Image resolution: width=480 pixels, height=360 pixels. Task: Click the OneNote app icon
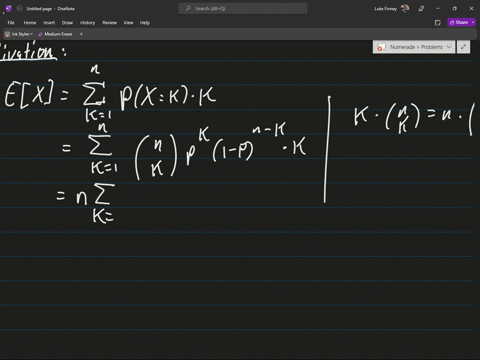(x=9, y=9)
